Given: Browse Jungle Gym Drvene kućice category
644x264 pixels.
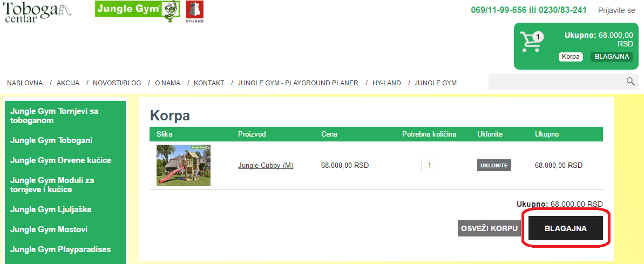Looking at the screenshot, I should 61,160.
